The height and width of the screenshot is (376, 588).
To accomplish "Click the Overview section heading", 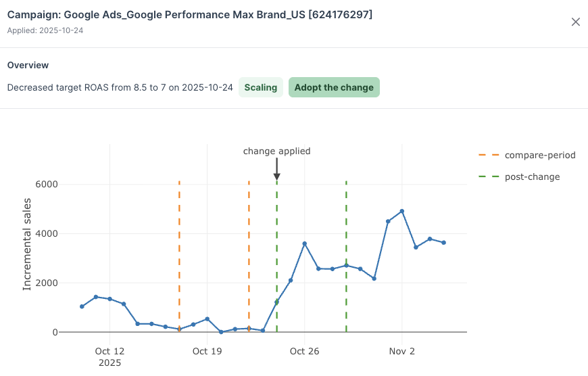I will (28, 65).
